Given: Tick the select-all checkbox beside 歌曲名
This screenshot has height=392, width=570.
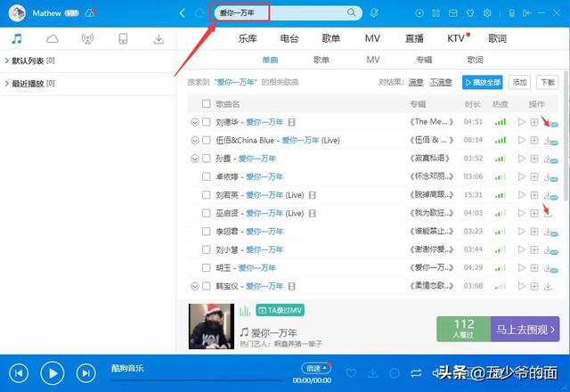Looking at the screenshot, I should click(x=207, y=104).
